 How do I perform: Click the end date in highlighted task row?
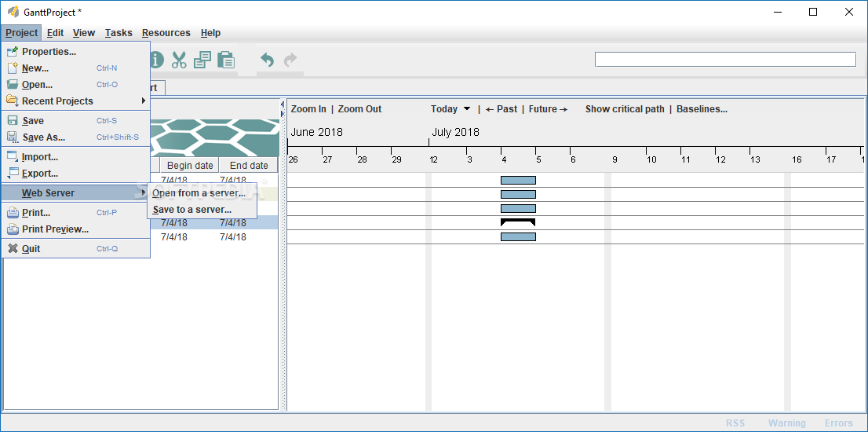[x=233, y=222]
